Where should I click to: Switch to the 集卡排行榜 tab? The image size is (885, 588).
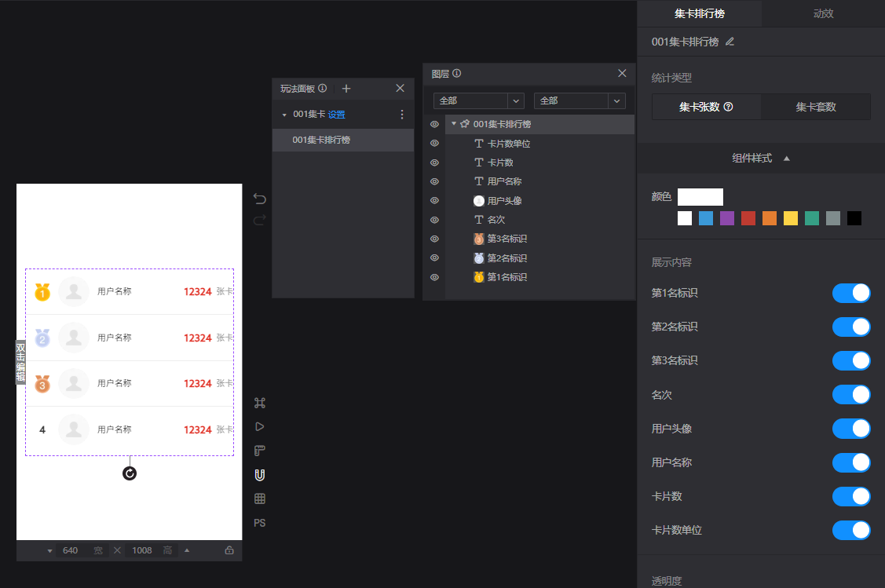point(700,13)
